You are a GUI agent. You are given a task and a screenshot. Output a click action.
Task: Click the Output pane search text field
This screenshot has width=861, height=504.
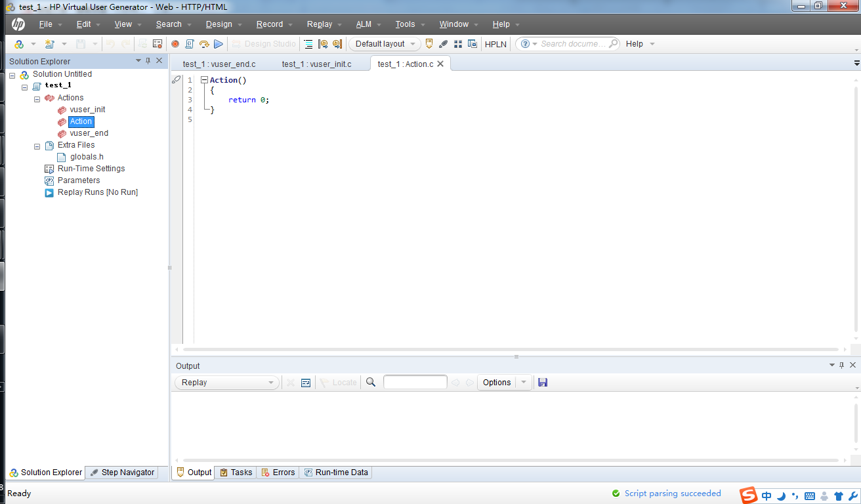pos(415,382)
